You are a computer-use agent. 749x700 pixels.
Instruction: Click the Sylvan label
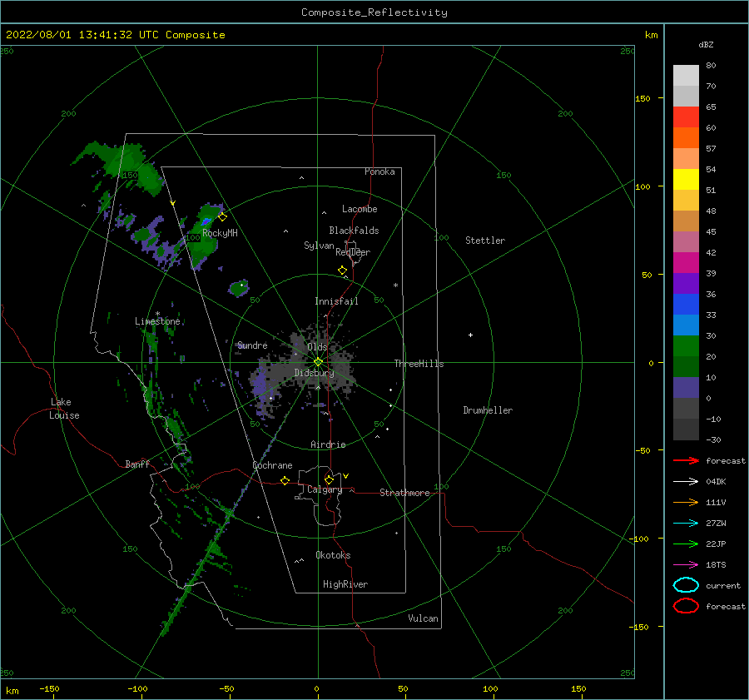tap(319, 246)
